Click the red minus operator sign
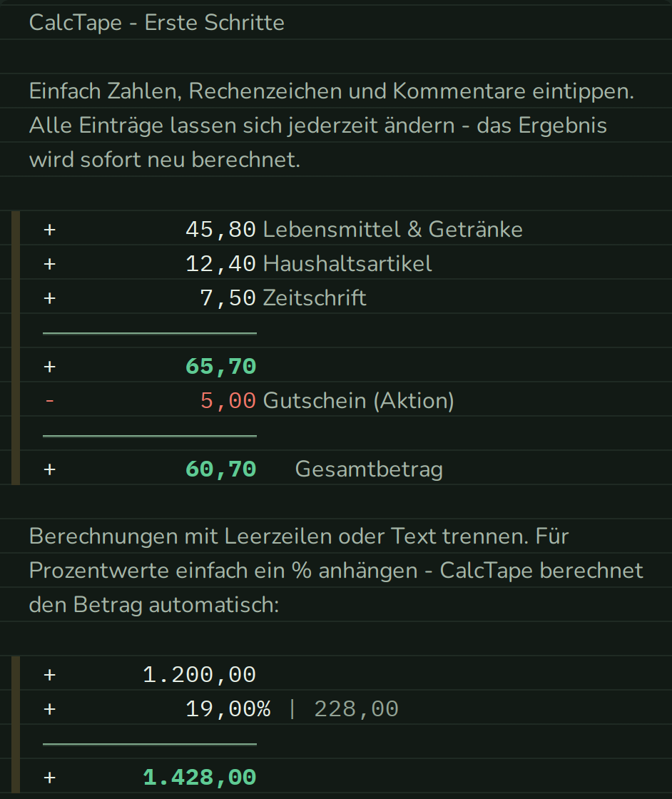 point(49,401)
